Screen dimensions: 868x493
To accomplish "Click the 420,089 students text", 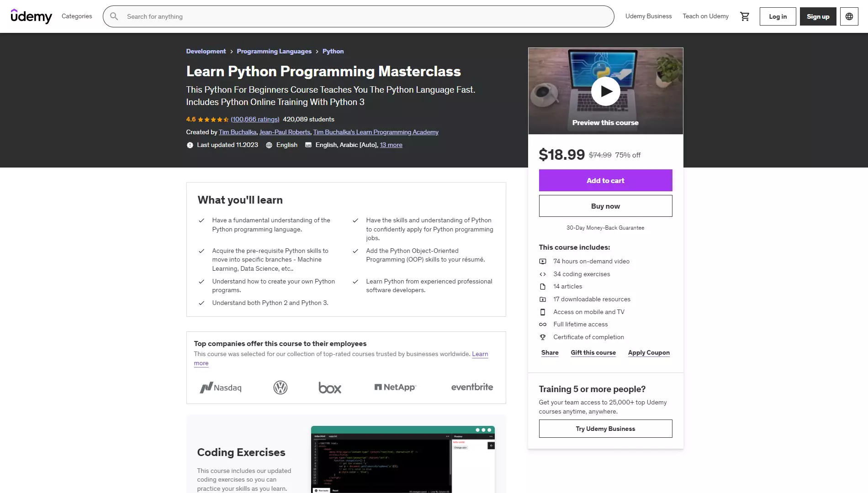I will click(x=308, y=120).
